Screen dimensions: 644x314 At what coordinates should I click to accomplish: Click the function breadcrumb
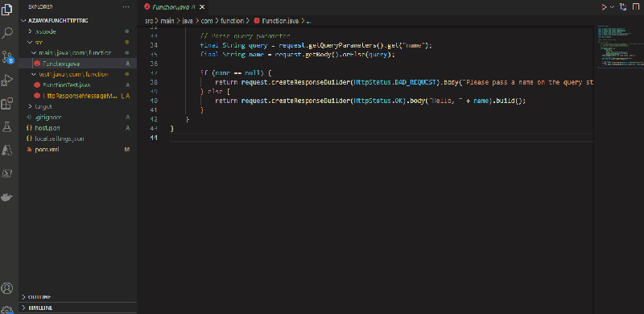232,21
